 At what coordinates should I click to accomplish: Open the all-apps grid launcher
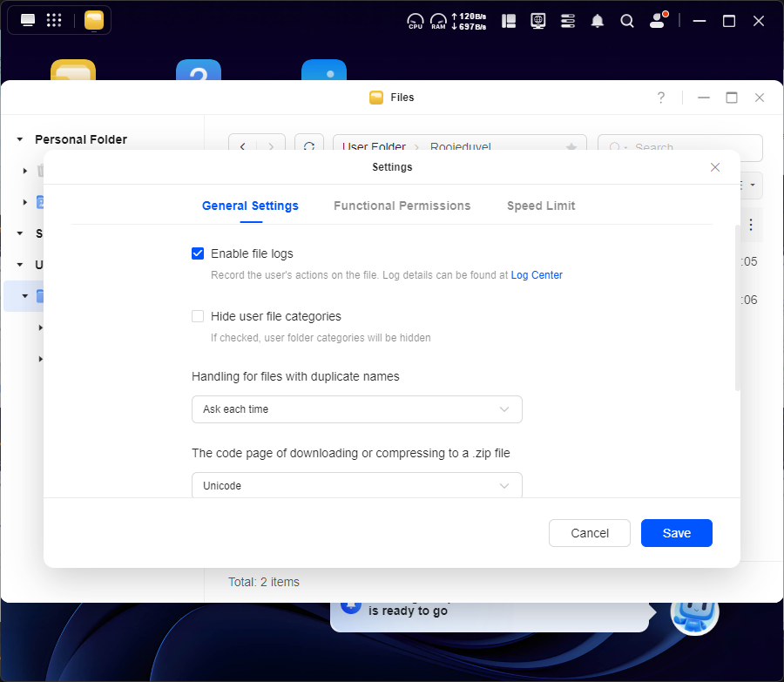click(x=54, y=20)
